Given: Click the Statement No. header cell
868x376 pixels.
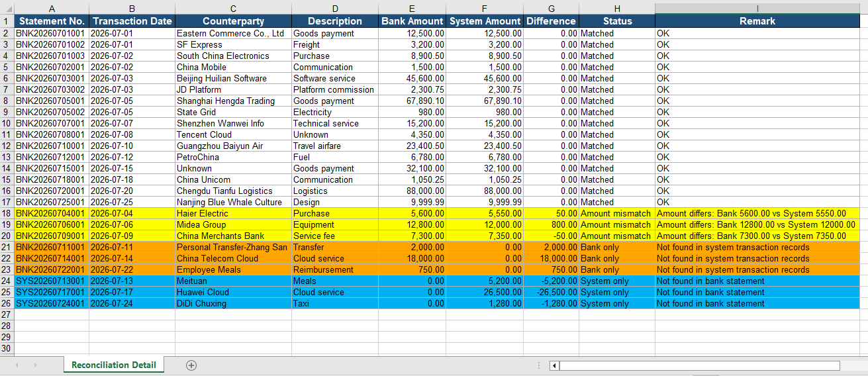Looking at the screenshot, I should 52,21.
